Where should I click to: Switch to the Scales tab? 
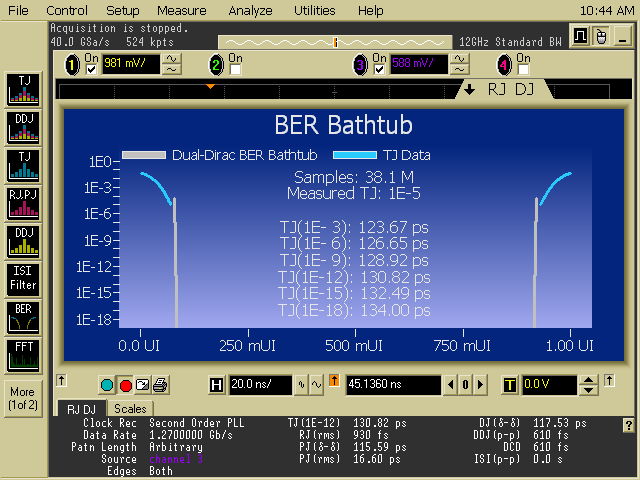pyautogui.click(x=129, y=409)
